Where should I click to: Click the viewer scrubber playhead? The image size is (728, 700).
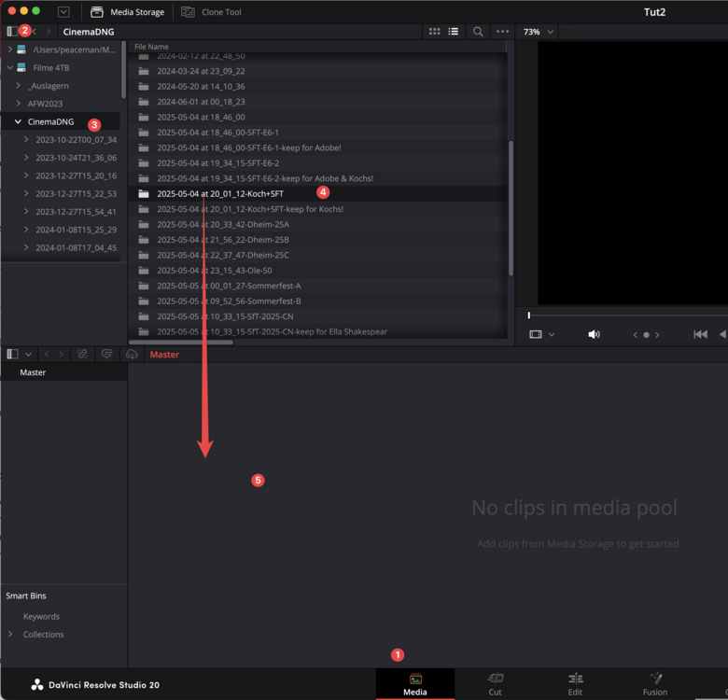coord(528,315)
